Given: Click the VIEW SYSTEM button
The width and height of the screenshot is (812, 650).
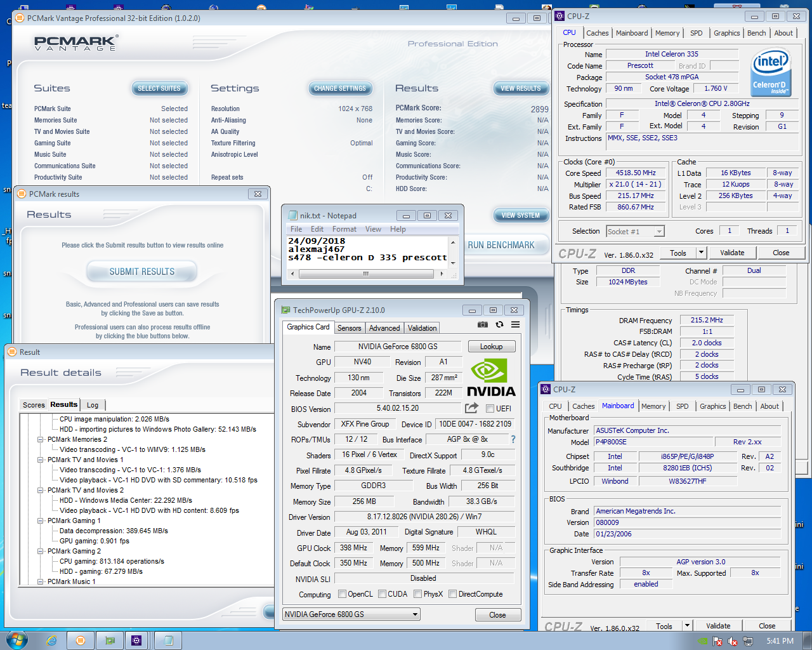Looking at the screenshot, I should (x=521, y=215).
